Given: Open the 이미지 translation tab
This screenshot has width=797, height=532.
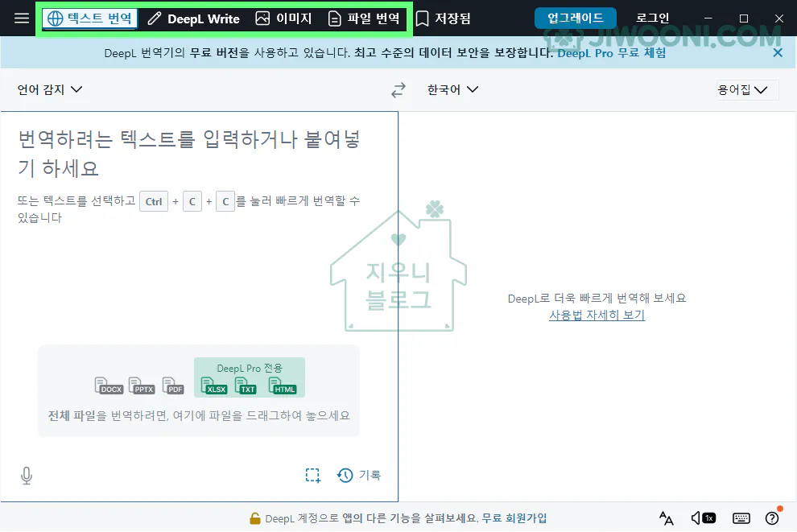Looking at the screenshot, I should pos(284,18).
